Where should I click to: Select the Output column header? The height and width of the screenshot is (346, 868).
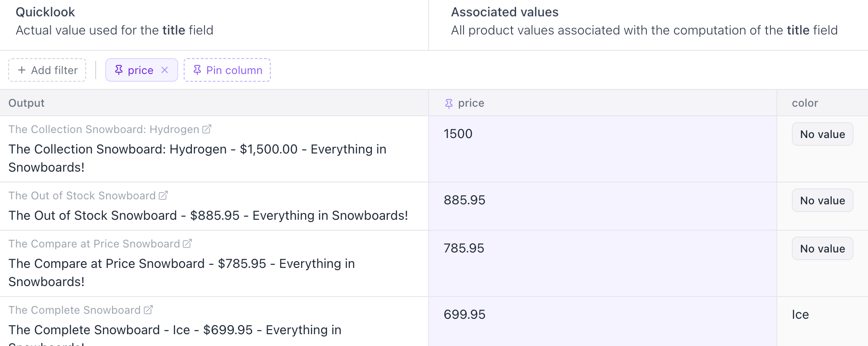[26, 103]
